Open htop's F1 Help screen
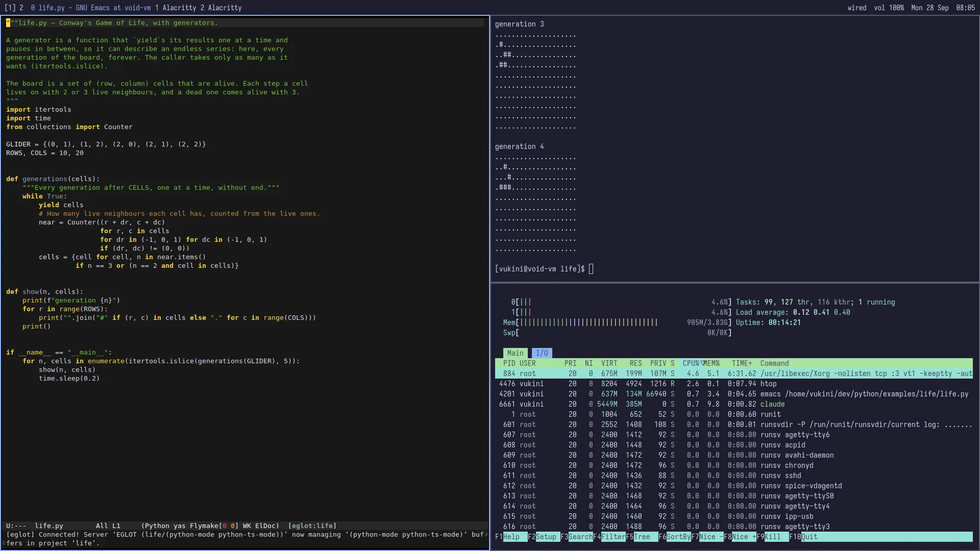The width and height of the screenshot is (980, 551). pyautogui.click(x=511, y=537)
